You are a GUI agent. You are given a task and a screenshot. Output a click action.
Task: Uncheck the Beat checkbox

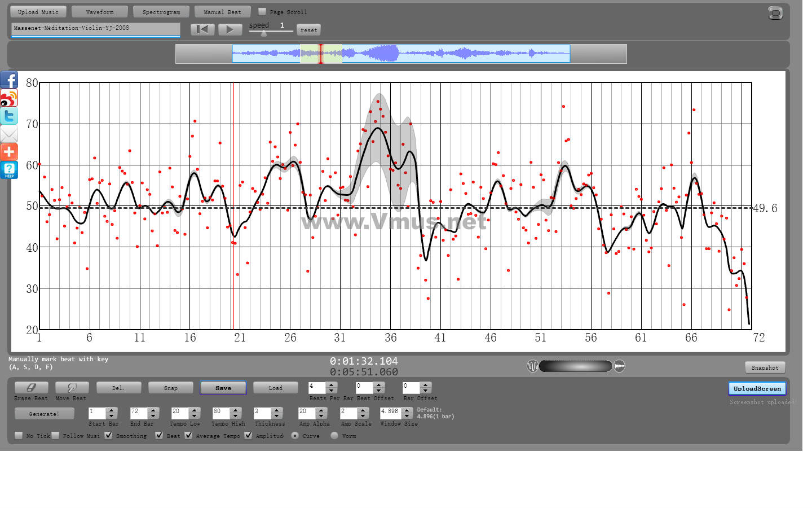(159, 435)
